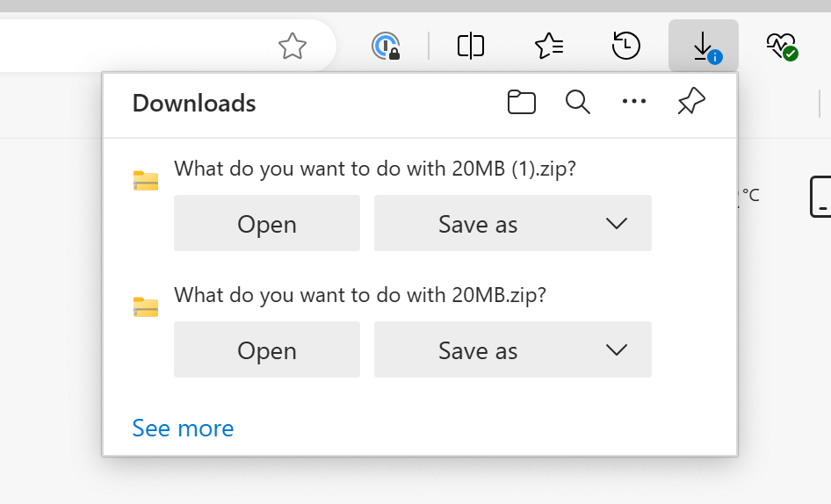Pin the Downloads panel
The height and width of the screenshot is (504, 831).
tap(691, 101)
